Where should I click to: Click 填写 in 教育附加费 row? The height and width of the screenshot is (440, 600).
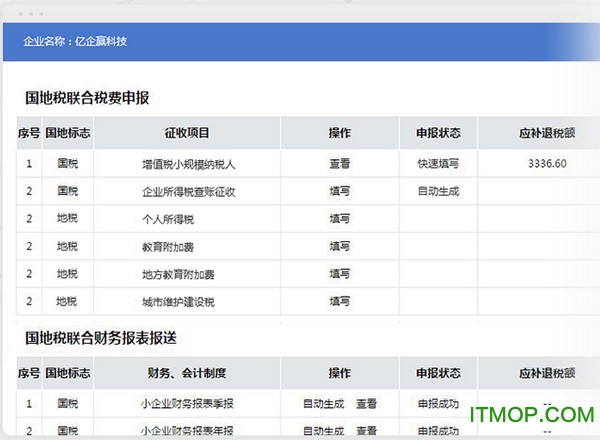coord(340,245)
